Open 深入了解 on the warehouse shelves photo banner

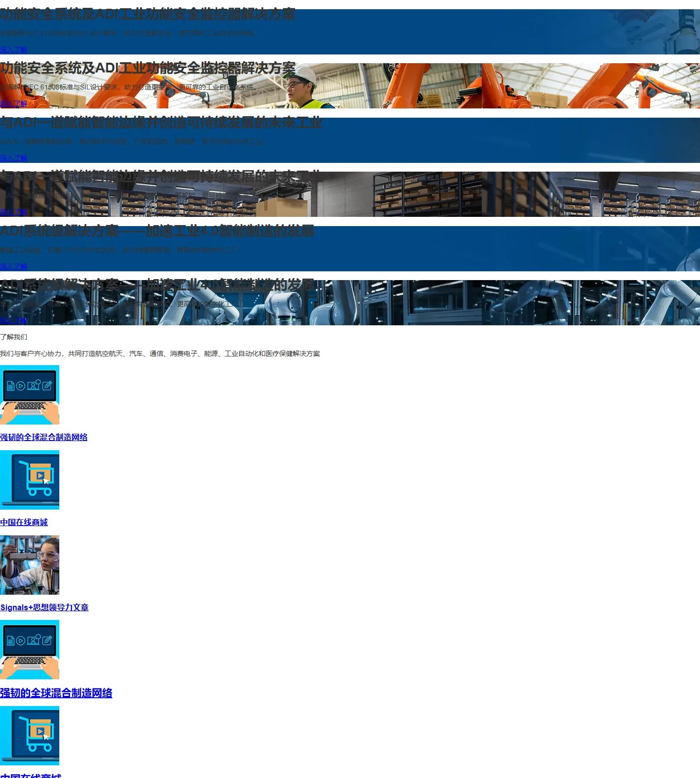point(14,212)
